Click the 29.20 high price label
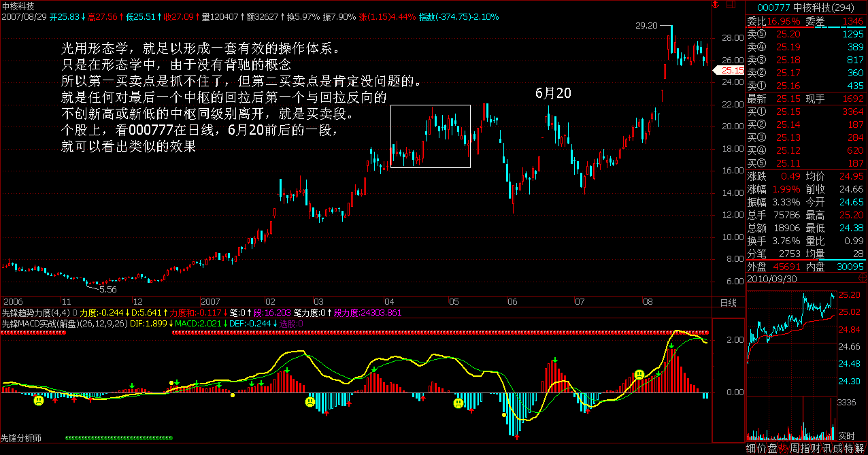The height and width of the screenshot is (455, 868). [646, 25]
